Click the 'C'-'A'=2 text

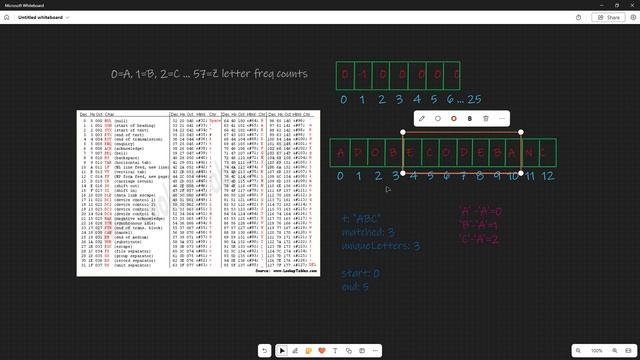(x=479, y=239)
